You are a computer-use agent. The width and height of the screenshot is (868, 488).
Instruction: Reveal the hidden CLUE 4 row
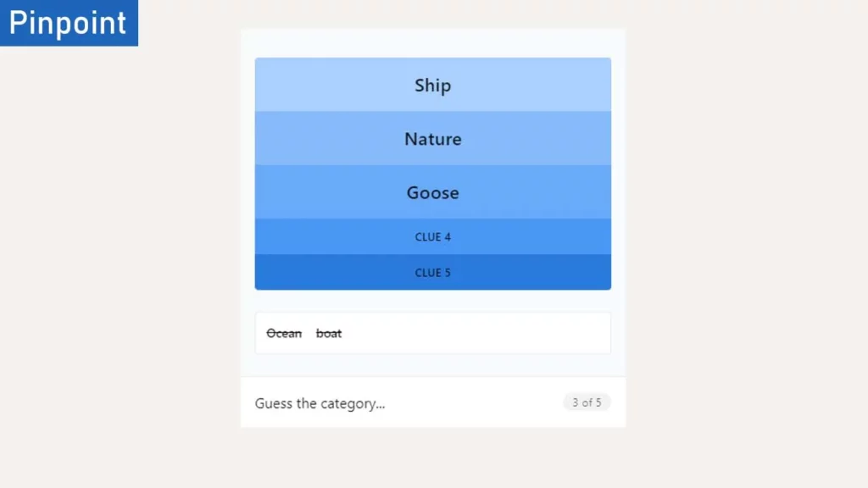[432, 237]
